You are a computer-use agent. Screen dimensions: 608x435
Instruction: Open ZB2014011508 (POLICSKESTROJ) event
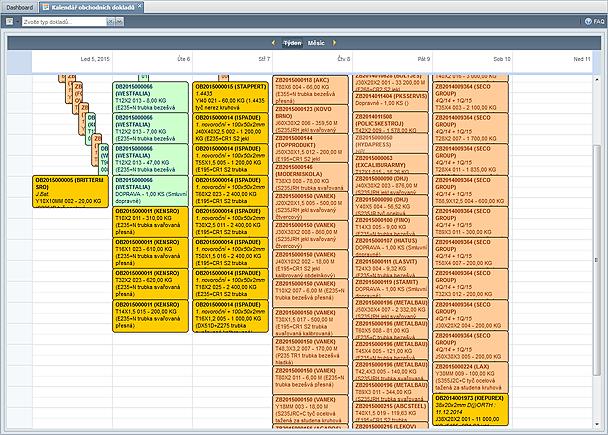[x=390, y=122]
